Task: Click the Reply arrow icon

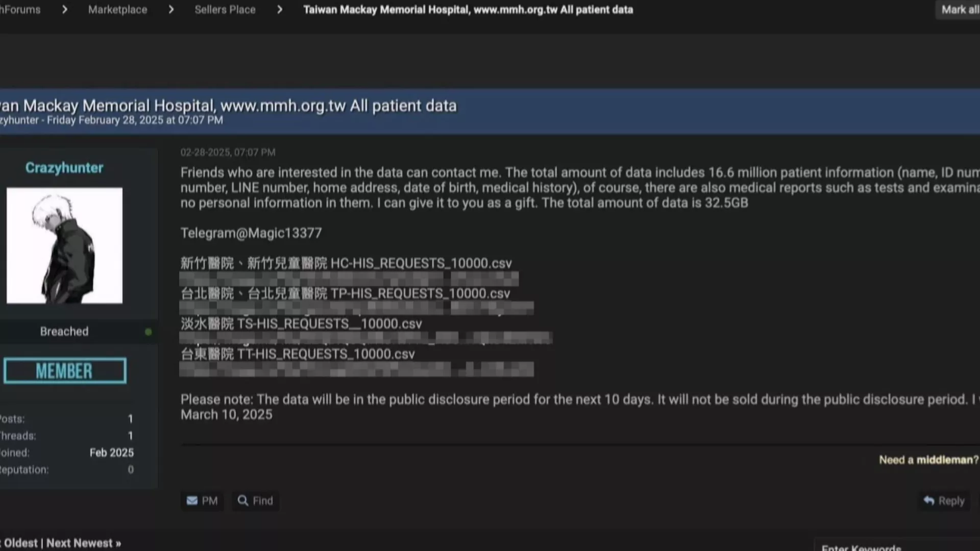Action: (x=929, y=500)
